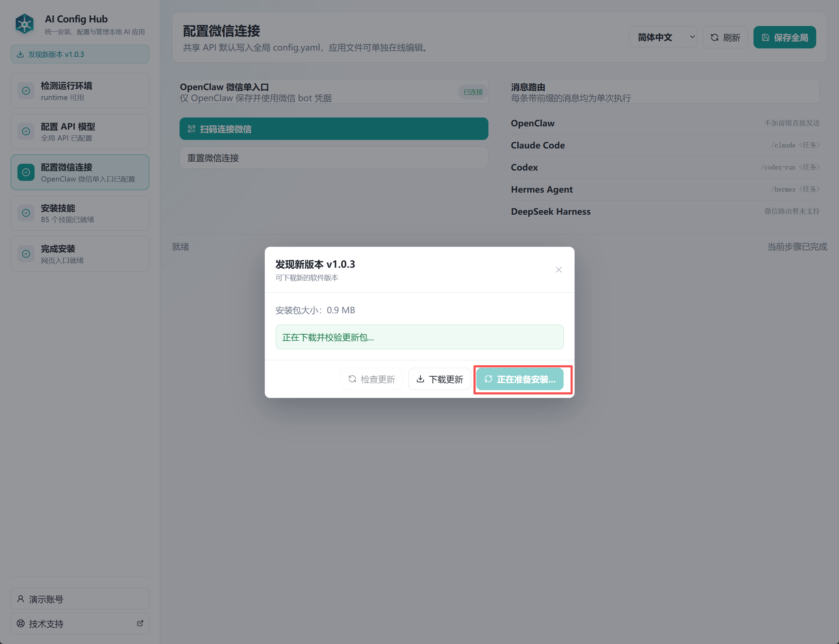Go to the 配置 API 模型 step

[x=80, y=131]
